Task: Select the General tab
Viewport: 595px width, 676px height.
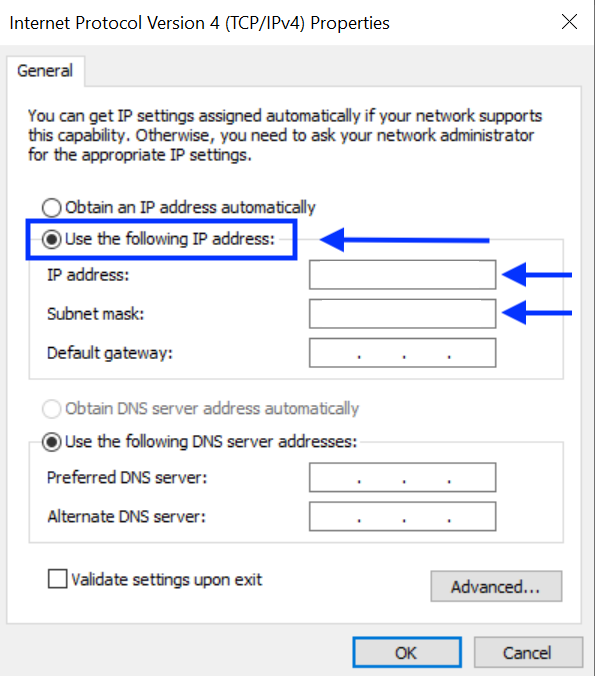Action: pos(45,71)
